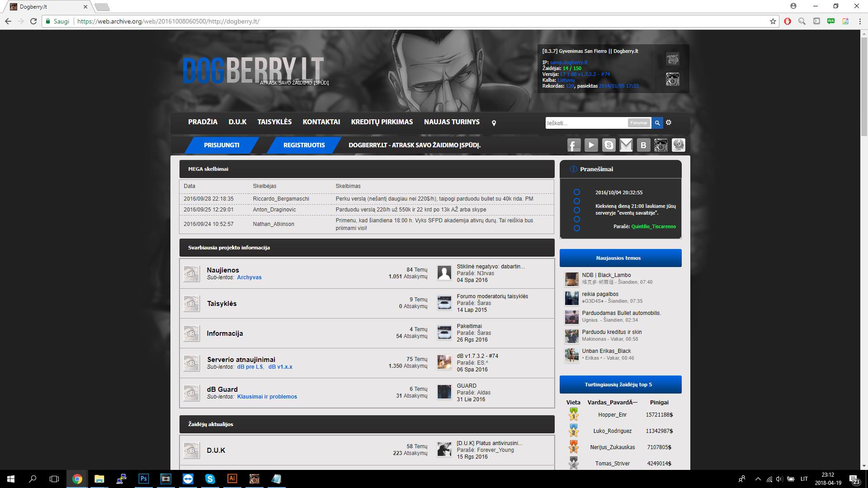Open the Informacija forum

[x=225, y=333]
